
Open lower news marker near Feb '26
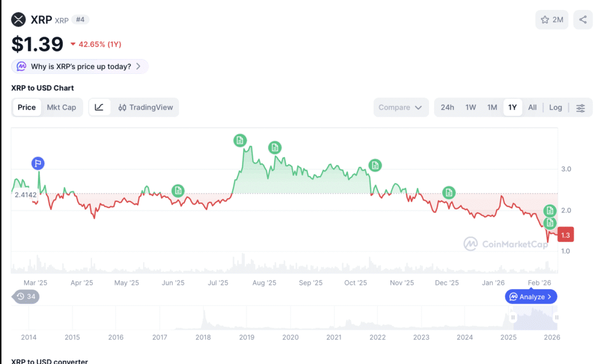[x=550, y=223]
